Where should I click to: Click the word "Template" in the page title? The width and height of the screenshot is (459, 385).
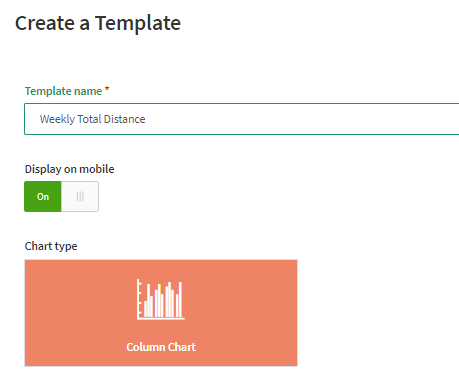point(138,23)
